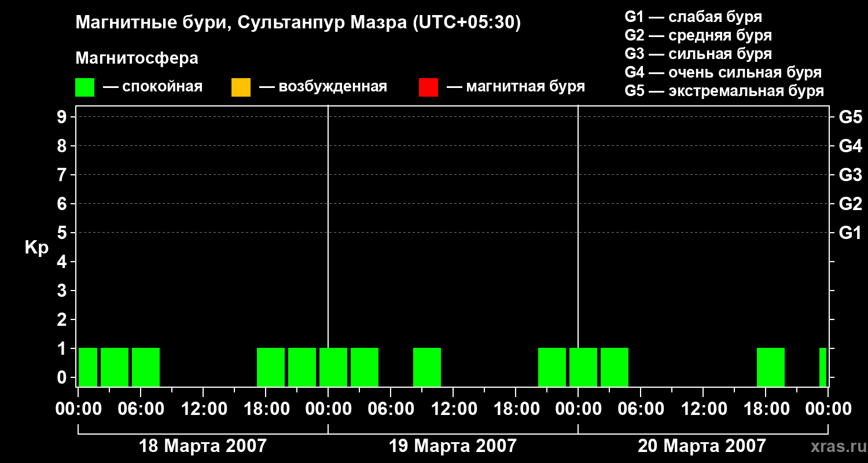
Task: Click the '20 Марта 2007' date label
Action: coord(702,446)
